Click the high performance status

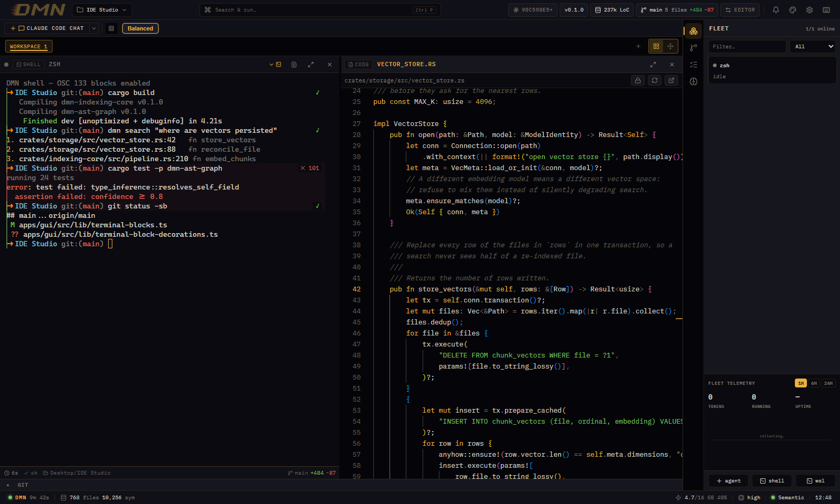[749, 498]
